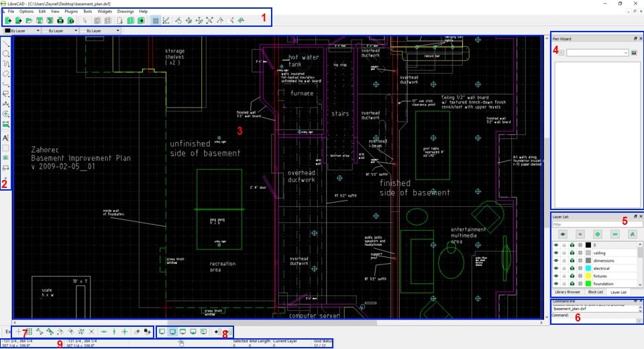Viewport: 644px width, 349px height.
Task: Open the File menu
Action: click(11, 11)
